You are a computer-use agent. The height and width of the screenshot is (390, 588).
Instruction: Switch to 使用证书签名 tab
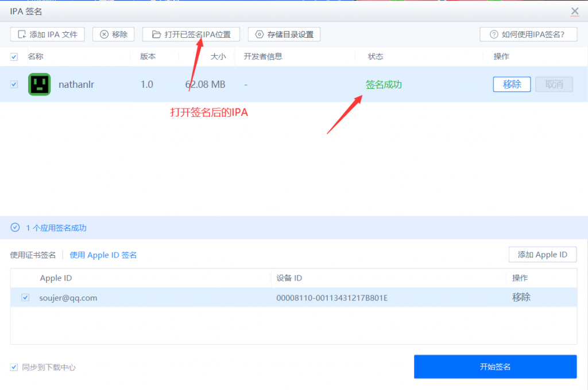tap(33, 255)
